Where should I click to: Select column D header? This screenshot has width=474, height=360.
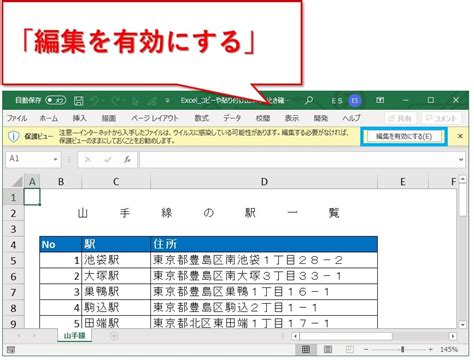tap(264, 182)
